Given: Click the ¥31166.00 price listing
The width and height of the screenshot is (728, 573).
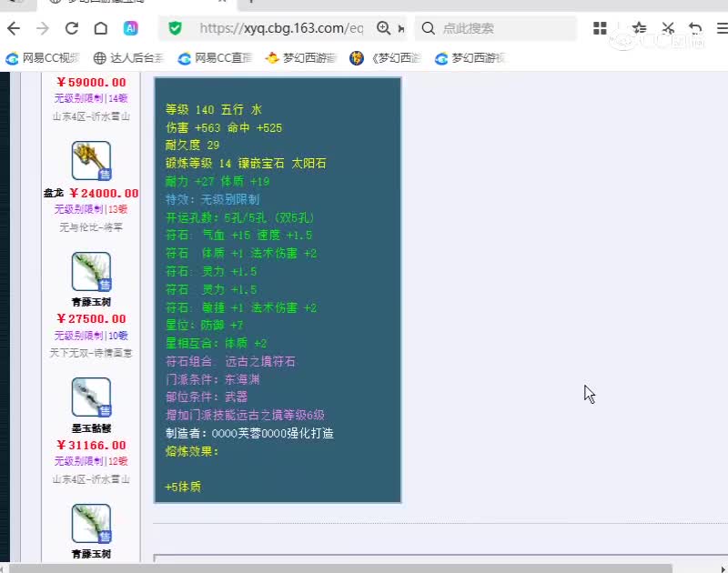Looking at the screenshot, I should [x=91, y=445].
